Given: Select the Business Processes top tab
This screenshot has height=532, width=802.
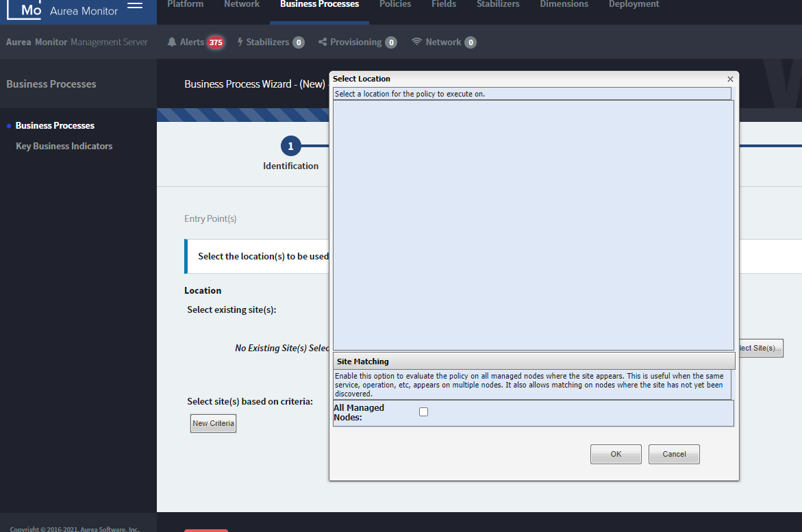Looking at the screenshot, I should pos(319,4).
